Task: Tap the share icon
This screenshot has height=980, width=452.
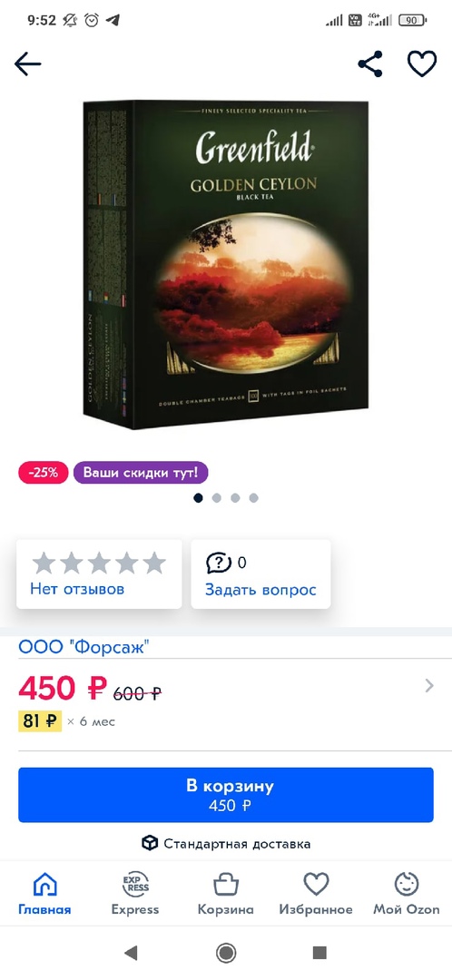Action: point(370,64)
